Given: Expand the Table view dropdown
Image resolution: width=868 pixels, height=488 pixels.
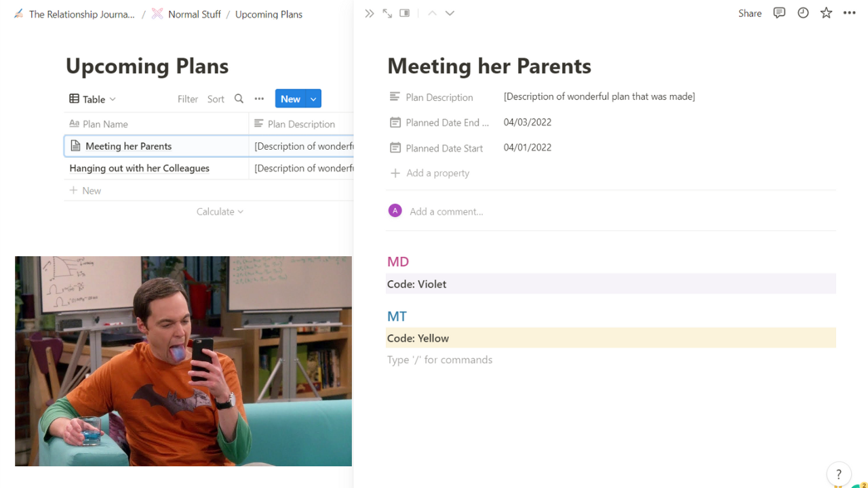Looking at the screenshot, I should pyautogui.click(x=93, y=99).
